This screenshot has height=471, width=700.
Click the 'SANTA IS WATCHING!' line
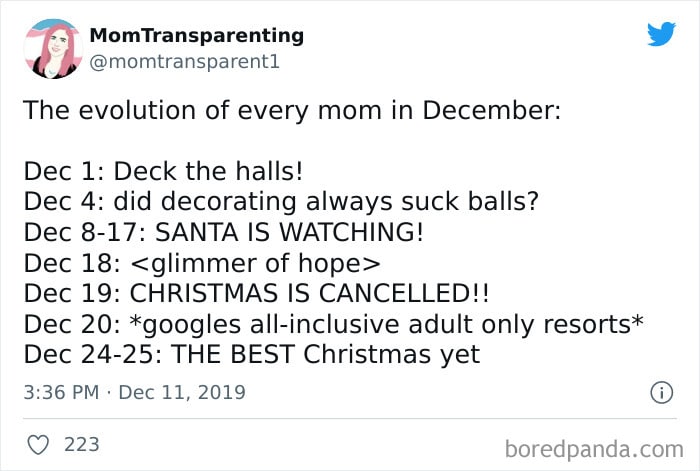point(224,232)
